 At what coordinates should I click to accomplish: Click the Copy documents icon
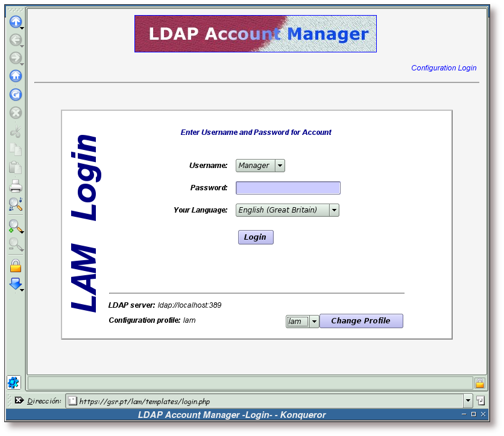coord(16,149)
